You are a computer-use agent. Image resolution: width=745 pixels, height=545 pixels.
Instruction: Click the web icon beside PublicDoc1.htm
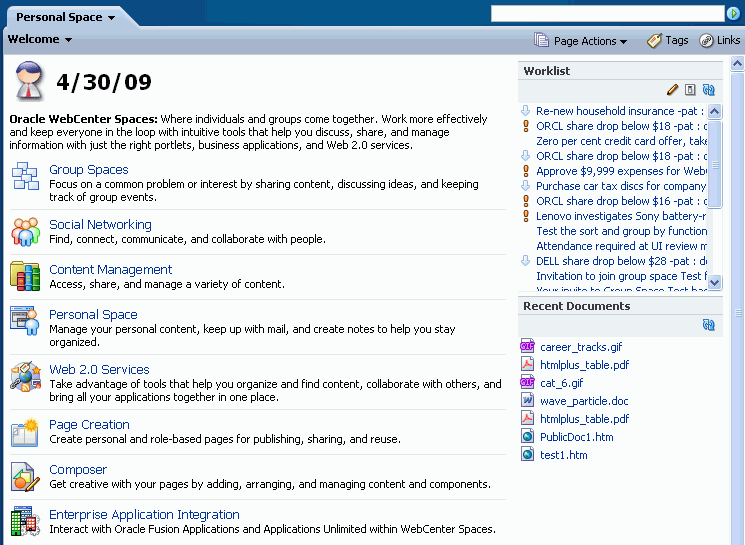coord(527,436)
